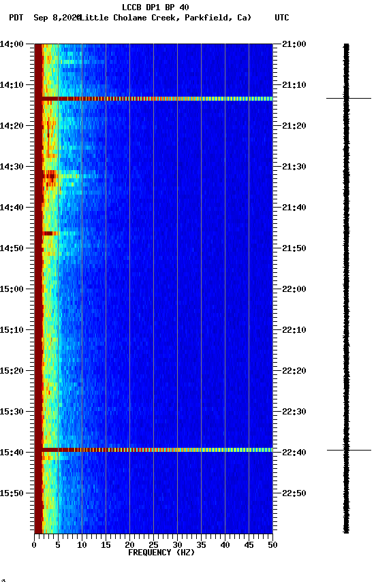Click the '30' frequency axis label

(177, 545)
